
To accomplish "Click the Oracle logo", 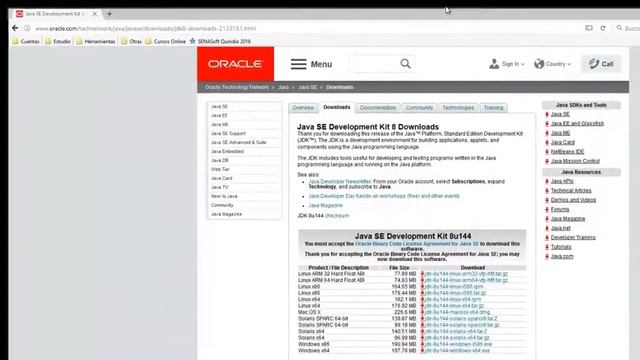I will [236, 64].
